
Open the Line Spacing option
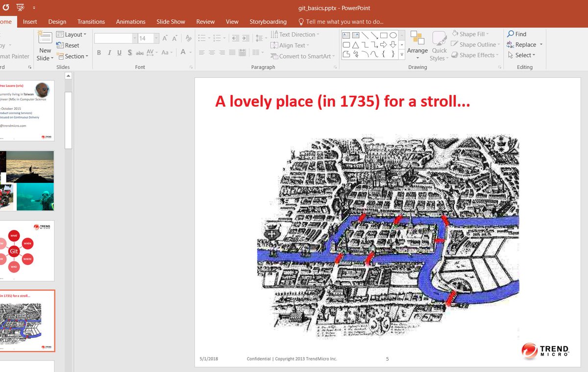click(261, 38)
